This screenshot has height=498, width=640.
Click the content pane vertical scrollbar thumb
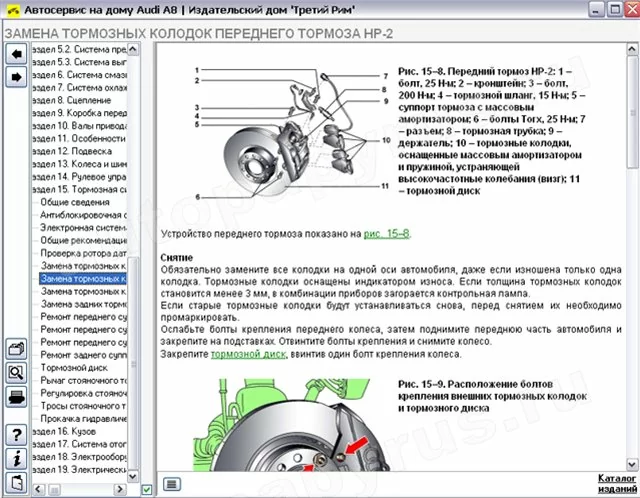tap(632, 112)
